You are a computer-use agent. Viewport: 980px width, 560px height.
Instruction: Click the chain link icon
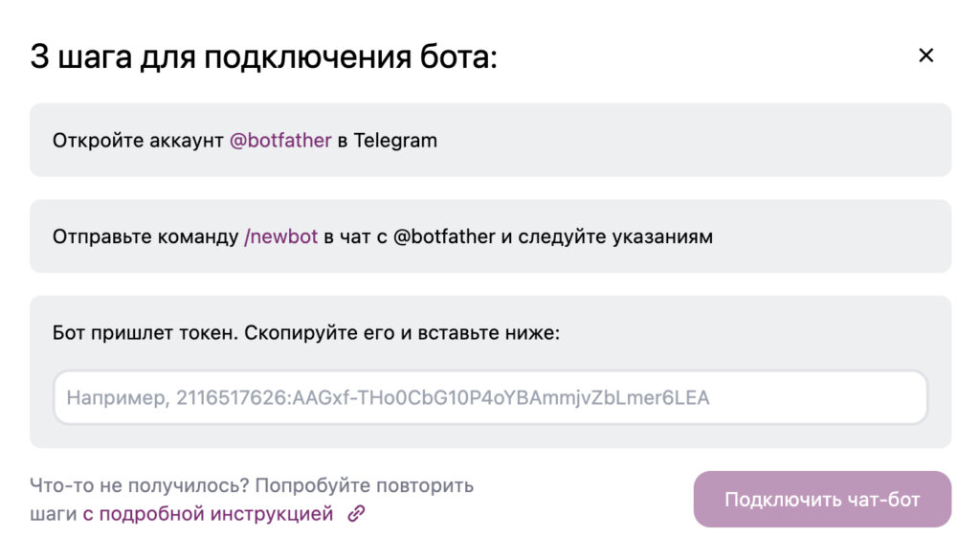[356, 514]
